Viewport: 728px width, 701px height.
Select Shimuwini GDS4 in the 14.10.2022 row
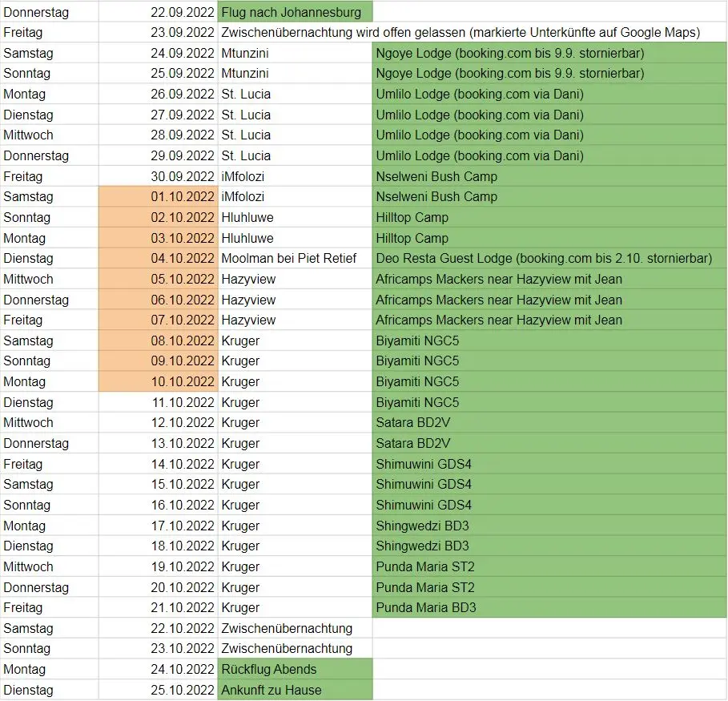coord(549,464)
